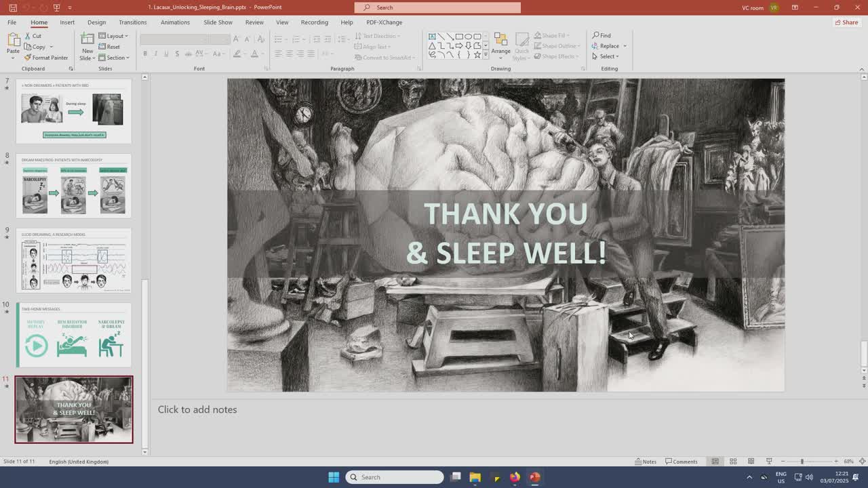Click the zoom in plus button

835,462
